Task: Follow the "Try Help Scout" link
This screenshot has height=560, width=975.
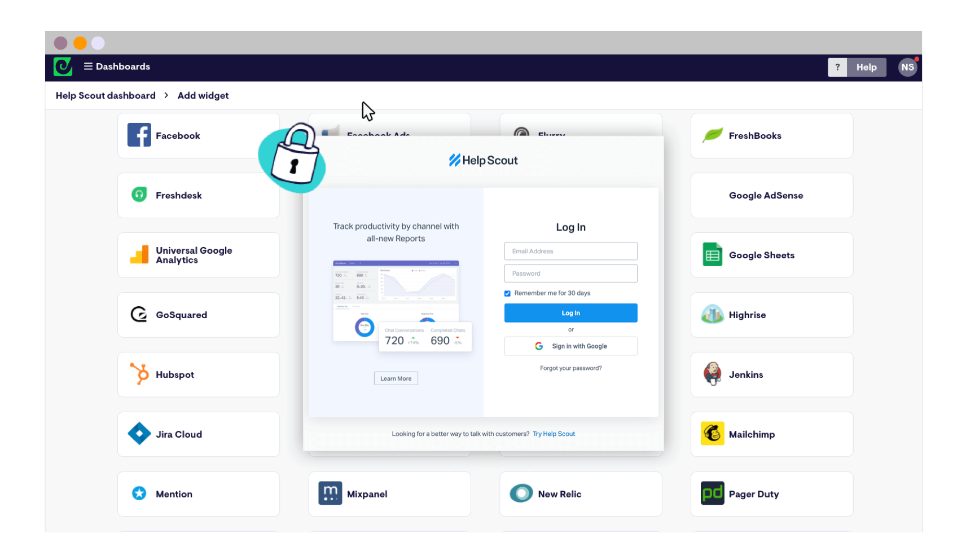Action: click(x=554, y=434)
